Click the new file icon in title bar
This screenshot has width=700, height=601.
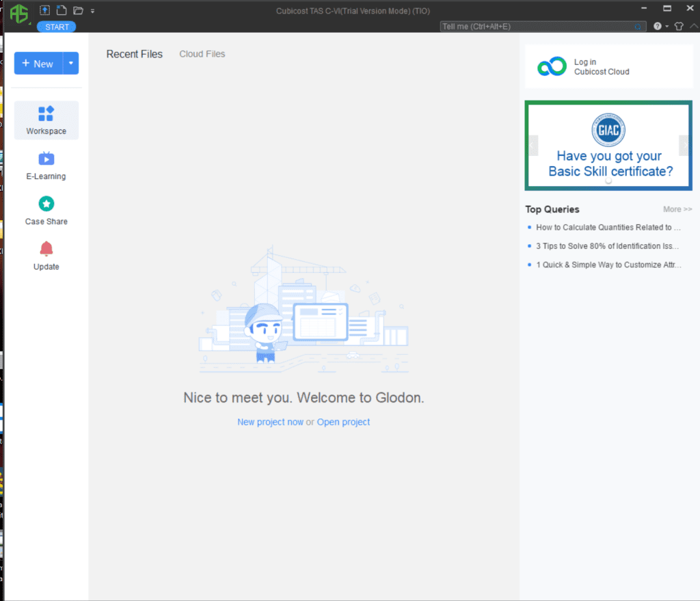pos(62,10)
